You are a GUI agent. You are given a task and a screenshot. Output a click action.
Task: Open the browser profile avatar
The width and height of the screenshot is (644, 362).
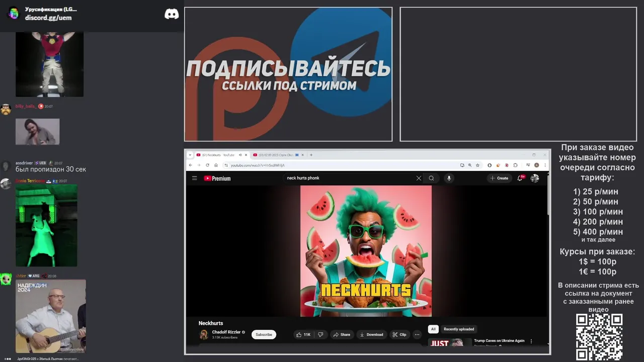537,165
